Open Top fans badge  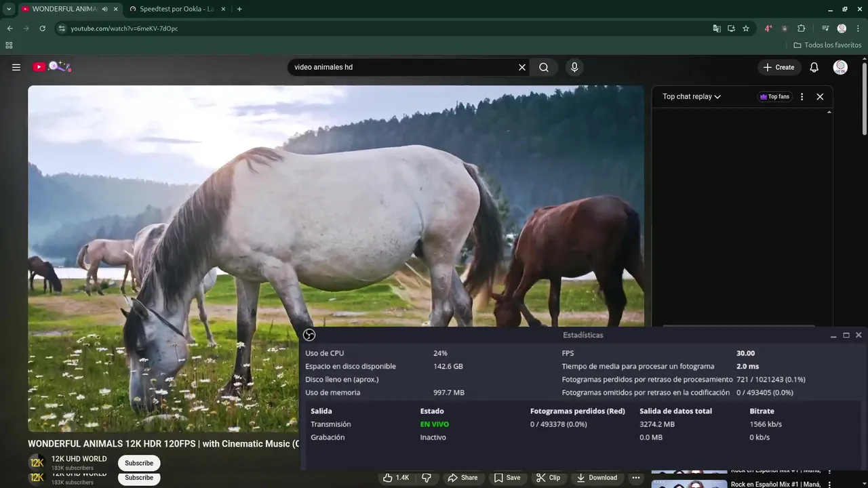(774, 97)
